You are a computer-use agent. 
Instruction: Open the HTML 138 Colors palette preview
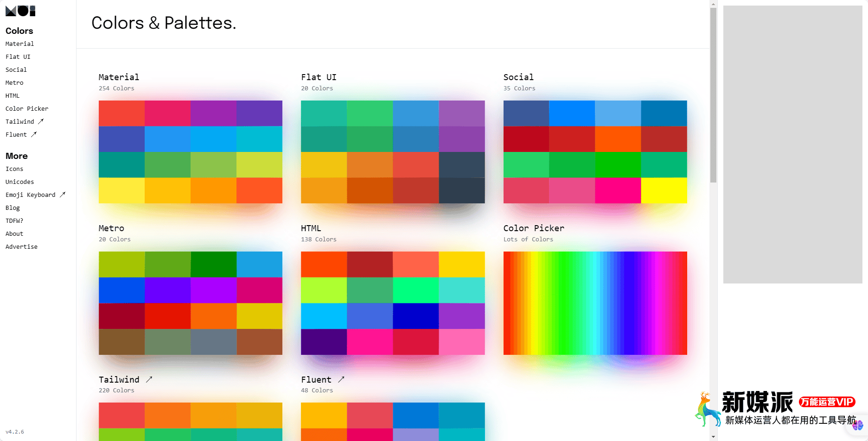click(393, 303)
